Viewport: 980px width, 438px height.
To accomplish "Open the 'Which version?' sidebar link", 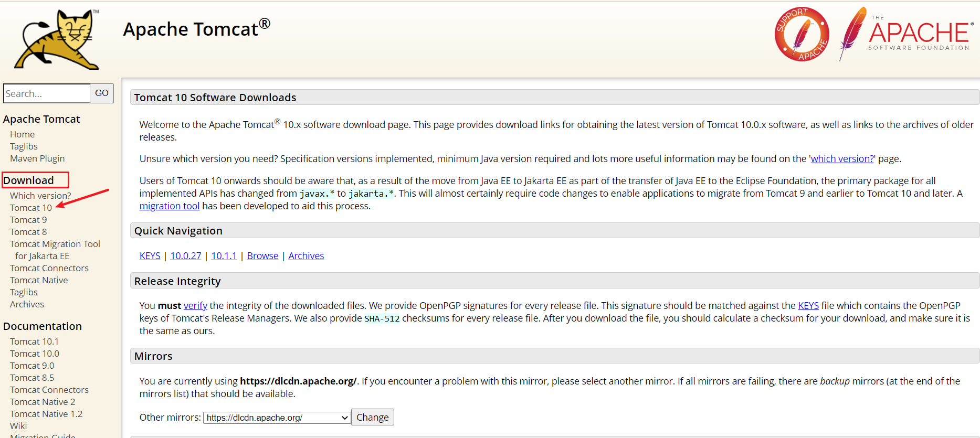I will pyautogui.click(x=40, y=196).
